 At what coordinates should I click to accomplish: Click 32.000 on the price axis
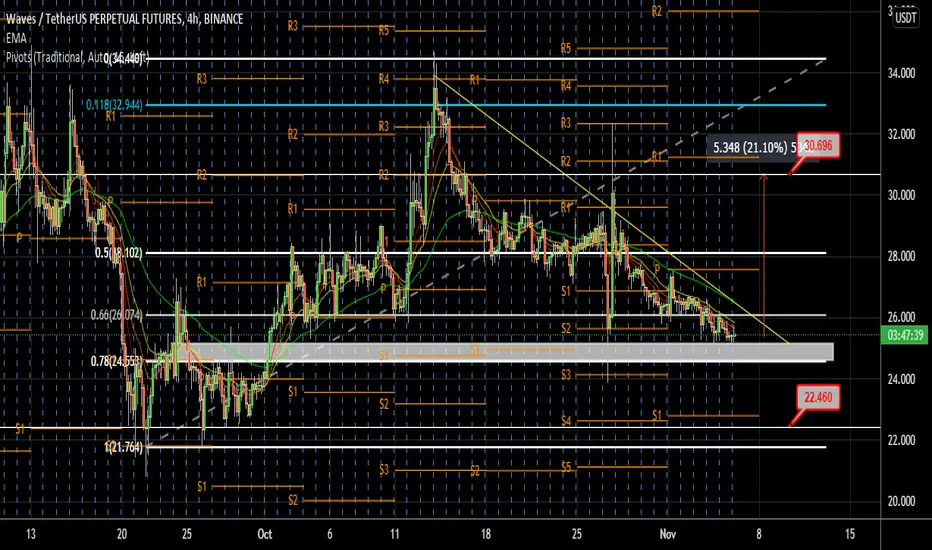click(901, 134)
